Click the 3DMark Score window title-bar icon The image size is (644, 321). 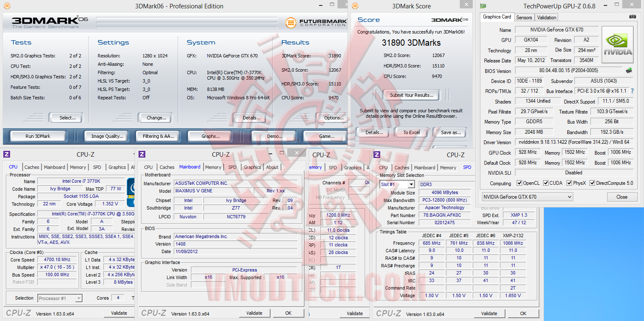pyautogui.click(x=355, y=6)
